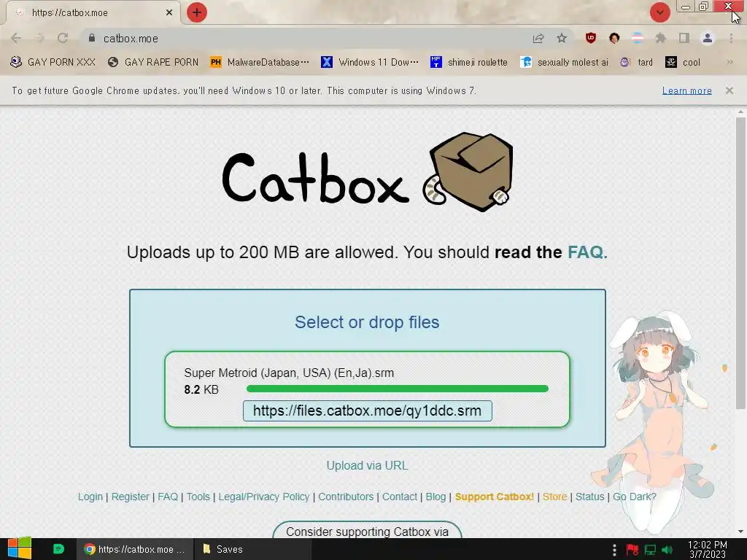Click the page vertical scrollbar thumb
Viewport: 747px width, 560px height.
coord(740,262)
